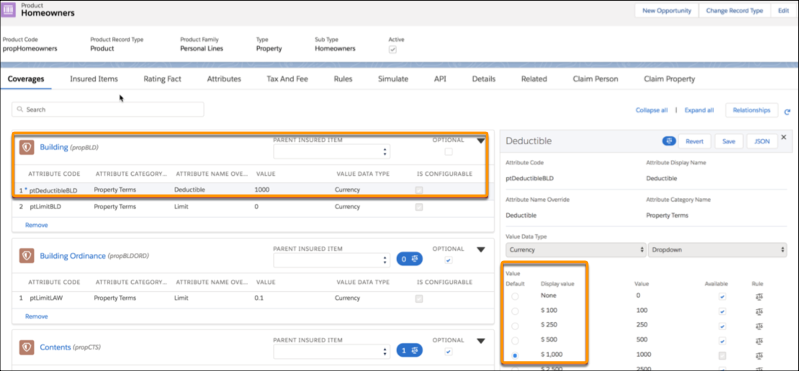Toggle Available checkbox for value 250
This screenshot has height=371, width=799.
coord(723,326)
